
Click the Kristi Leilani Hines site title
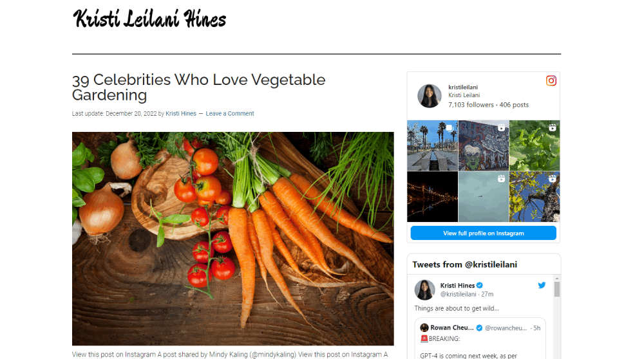149,19
